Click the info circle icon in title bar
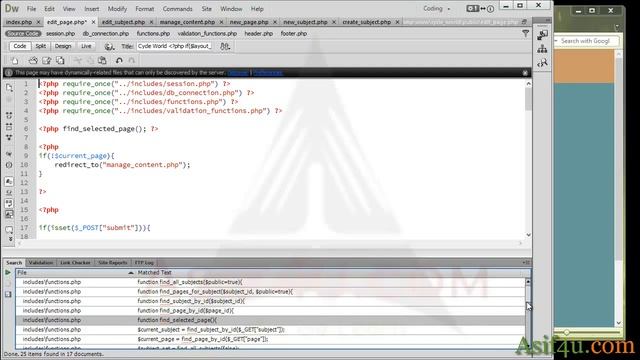 pos(491,9)
